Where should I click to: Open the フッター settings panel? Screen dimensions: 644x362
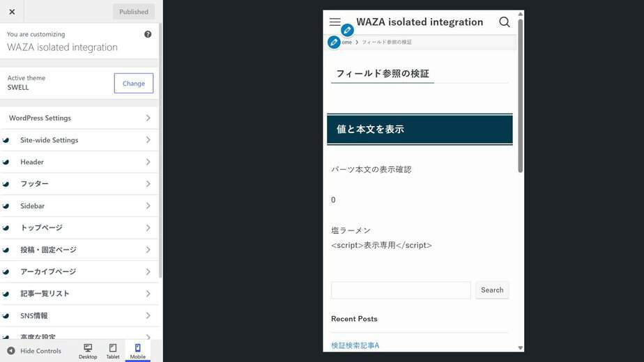(x=79, y=184)
